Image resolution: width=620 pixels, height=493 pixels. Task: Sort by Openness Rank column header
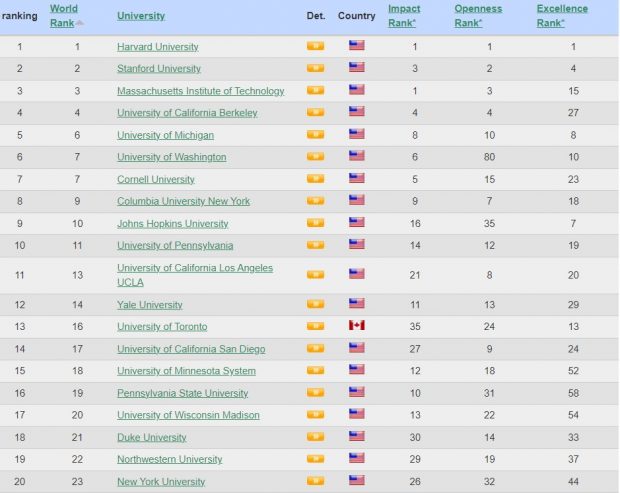pyautogui.click(x=478, y=16)
